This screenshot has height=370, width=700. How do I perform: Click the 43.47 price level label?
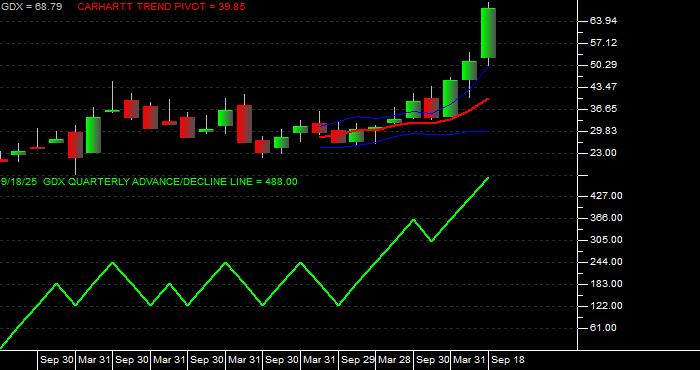point(603,87)
